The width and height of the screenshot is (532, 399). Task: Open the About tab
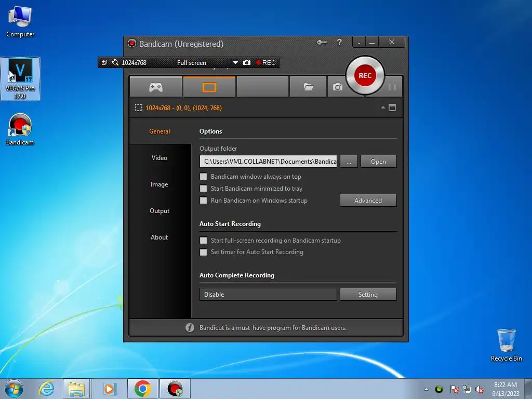coord(159,237)
